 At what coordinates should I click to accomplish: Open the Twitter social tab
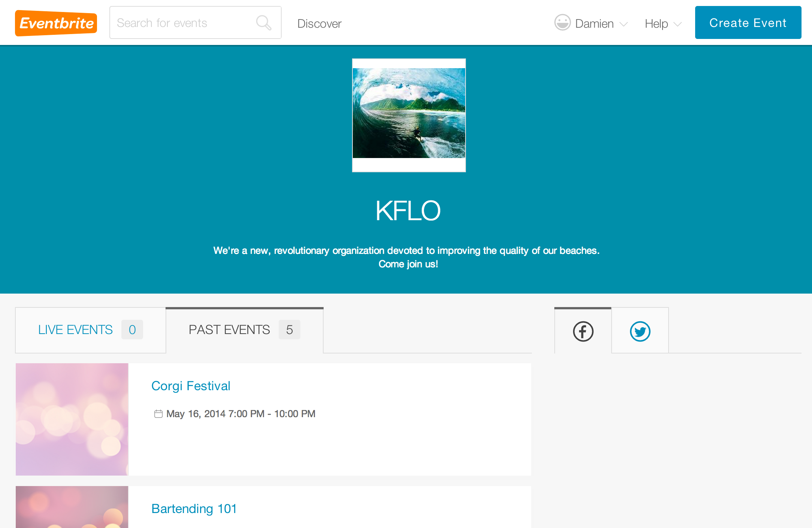click(x=640, y=331)
